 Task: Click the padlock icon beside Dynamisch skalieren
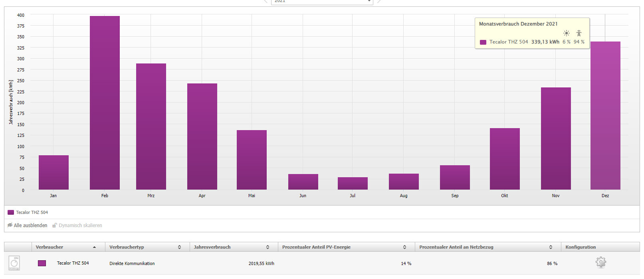point(55,226)
